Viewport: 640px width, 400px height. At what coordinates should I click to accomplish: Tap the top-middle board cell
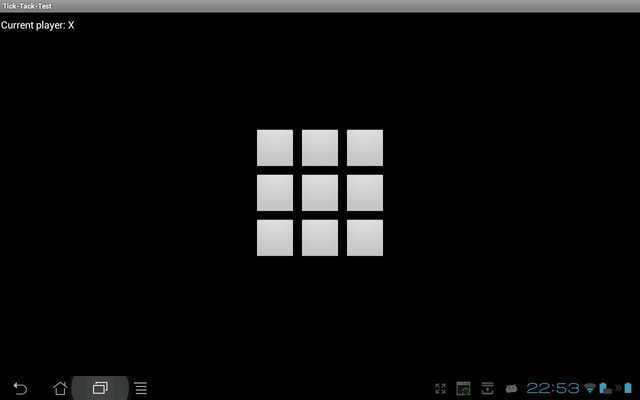point(320,148)
